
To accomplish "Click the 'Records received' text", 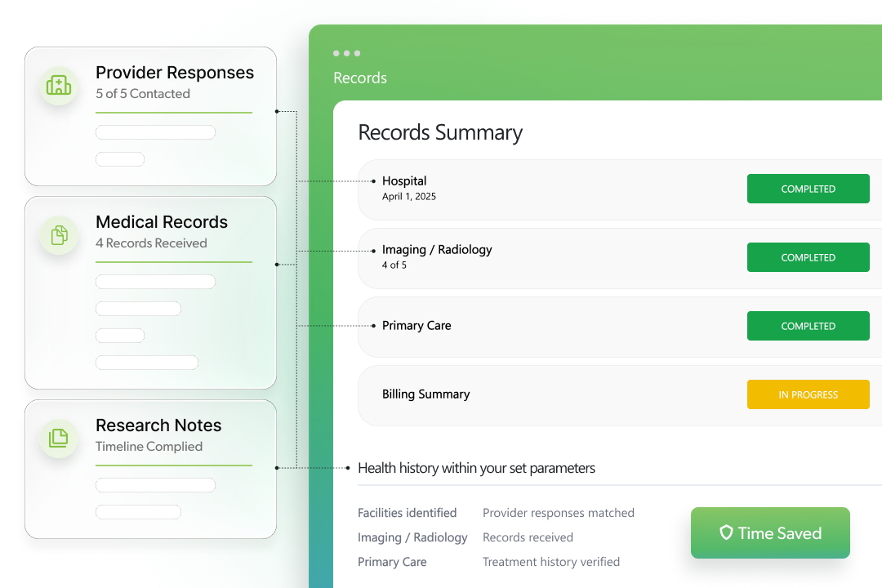I will click(528, 537).
